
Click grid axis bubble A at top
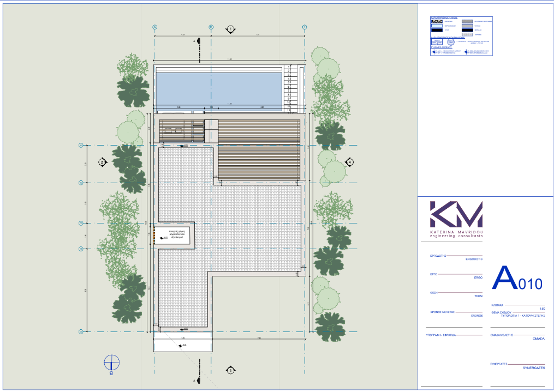coord(154,27)
